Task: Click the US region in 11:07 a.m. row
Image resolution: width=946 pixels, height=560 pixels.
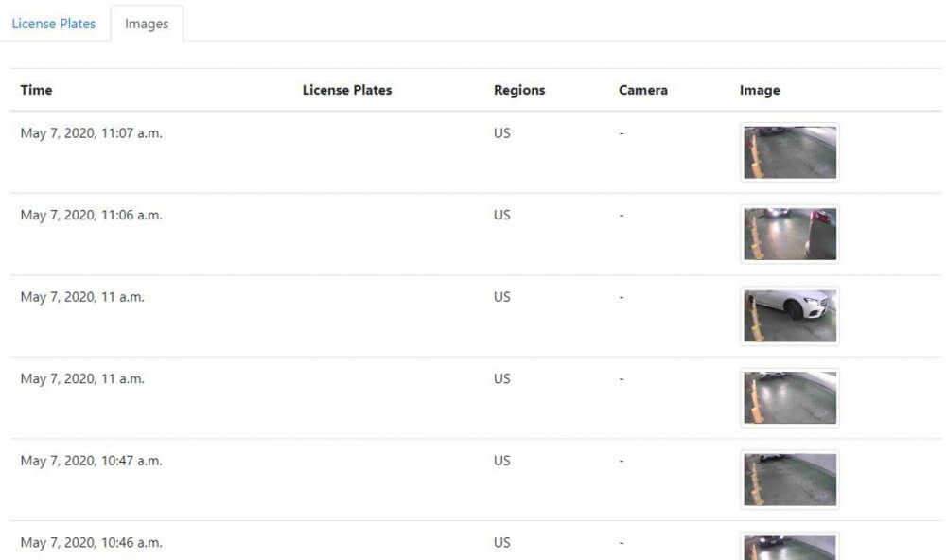Action: click(x=502, y=133)
